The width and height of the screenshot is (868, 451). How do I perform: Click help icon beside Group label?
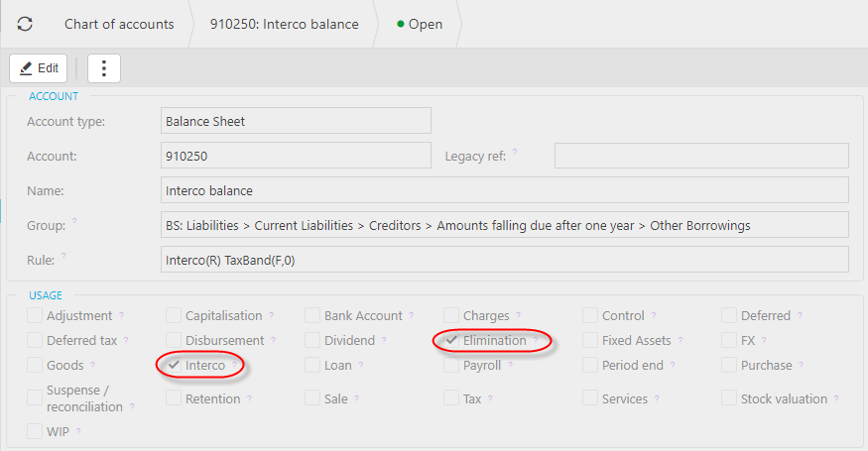pos(74,222)
